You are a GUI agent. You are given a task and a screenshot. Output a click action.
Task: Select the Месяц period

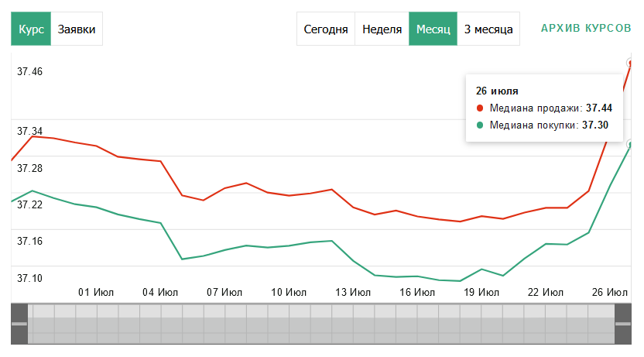click(433, 29)
